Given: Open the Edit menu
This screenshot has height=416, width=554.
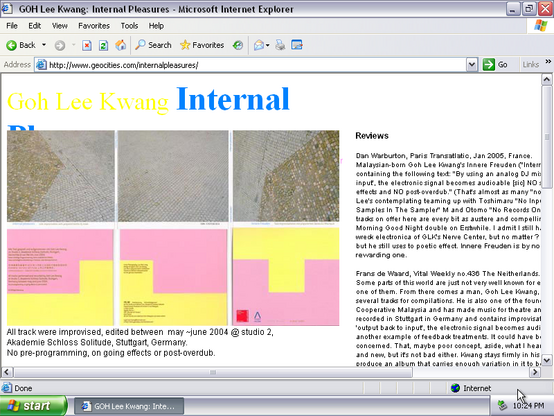Looking at the screenshot, I should (35, 26).
